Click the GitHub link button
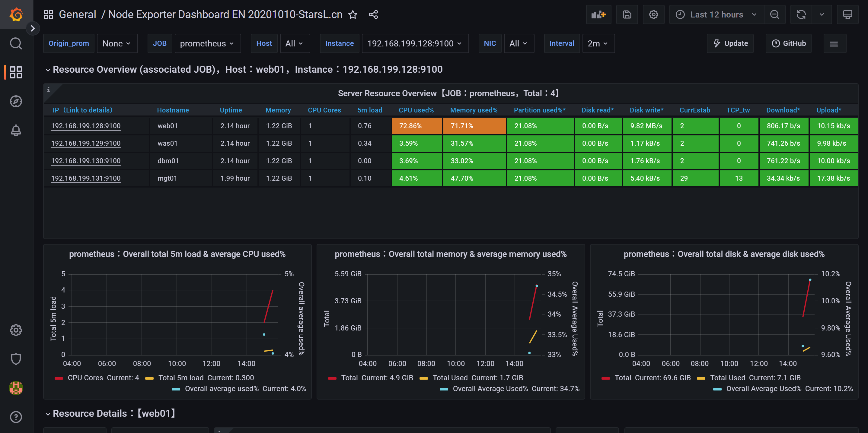 pos(788,43)
